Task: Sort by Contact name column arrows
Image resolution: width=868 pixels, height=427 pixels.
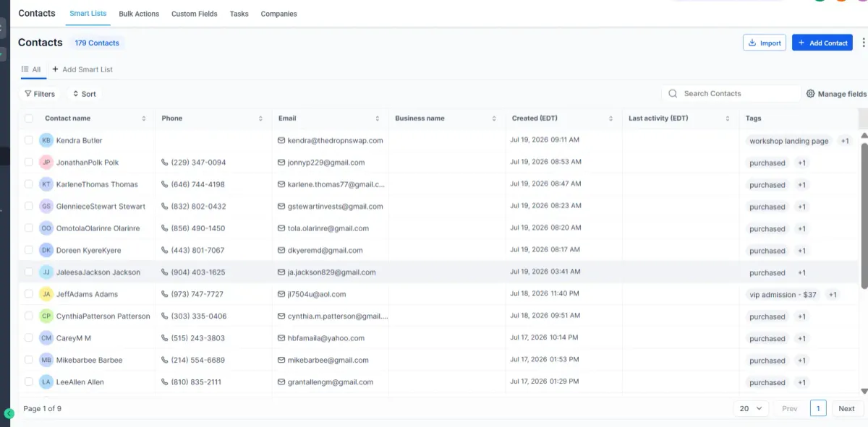Action: (144, 118)
